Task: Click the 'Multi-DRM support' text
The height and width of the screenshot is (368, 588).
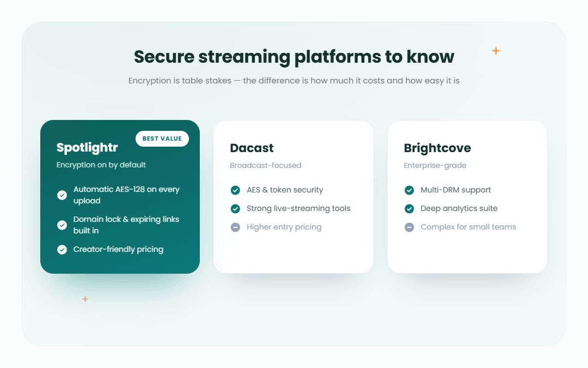Action: pyautogui.click(x=456, y=190)
